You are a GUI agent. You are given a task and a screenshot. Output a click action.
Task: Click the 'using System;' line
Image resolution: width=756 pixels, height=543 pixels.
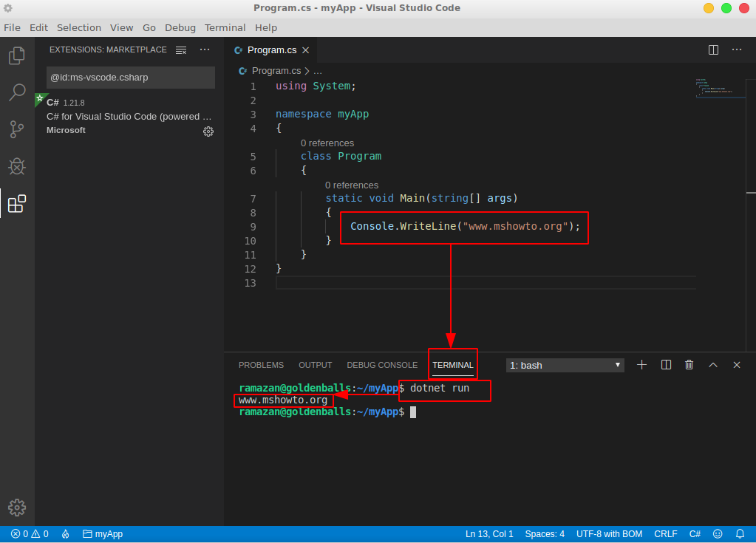pyautogui.click(x=316, y=86)
